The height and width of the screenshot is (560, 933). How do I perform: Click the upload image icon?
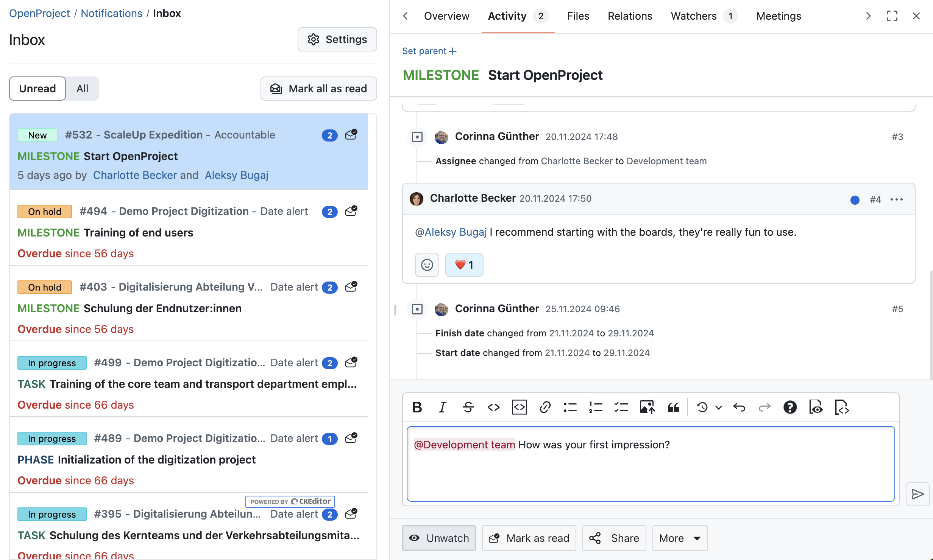click(x=647, y=407)
